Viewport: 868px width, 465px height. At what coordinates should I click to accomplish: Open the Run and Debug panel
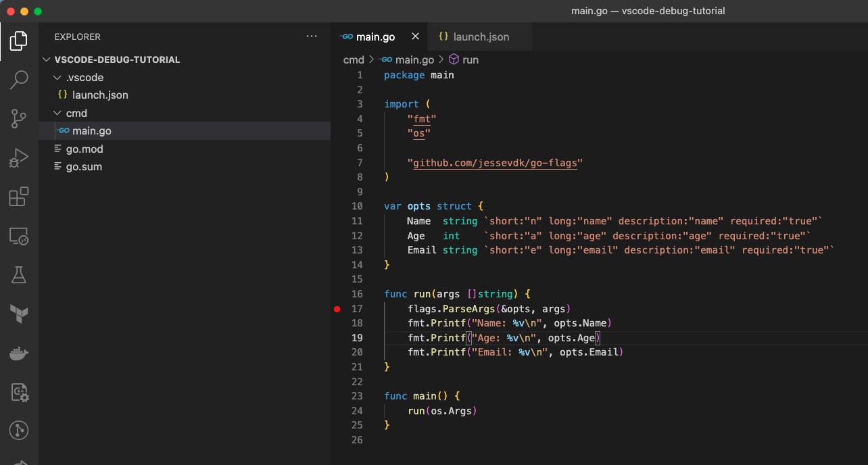coord(18,157)
